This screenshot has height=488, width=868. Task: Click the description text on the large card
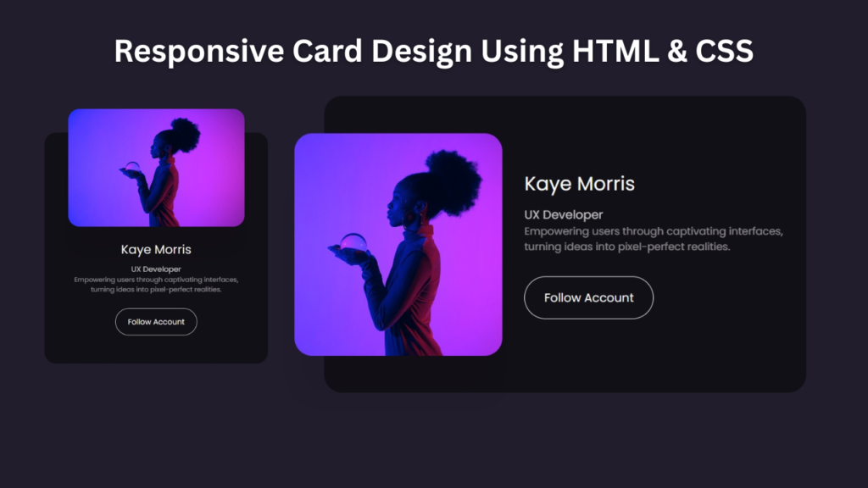(653, 238)
